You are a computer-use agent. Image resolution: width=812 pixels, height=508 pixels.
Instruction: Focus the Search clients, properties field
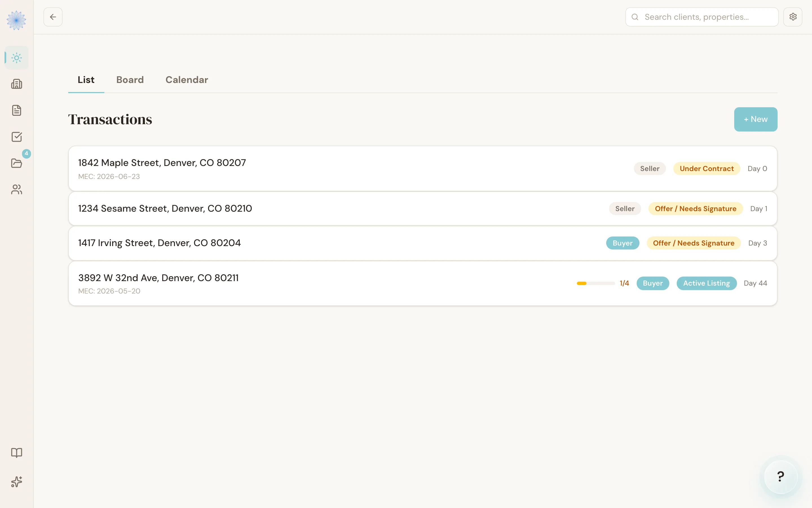(x=701, y=17)
